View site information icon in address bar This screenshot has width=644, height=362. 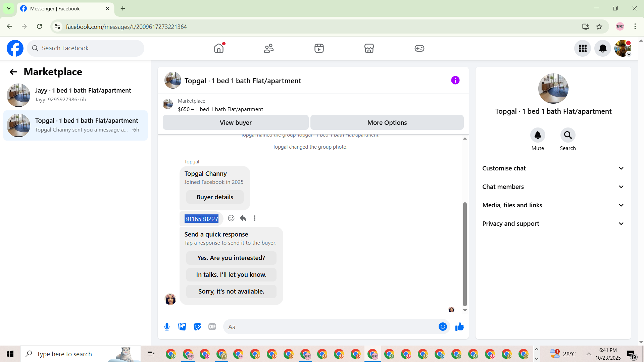click(57, 27)
